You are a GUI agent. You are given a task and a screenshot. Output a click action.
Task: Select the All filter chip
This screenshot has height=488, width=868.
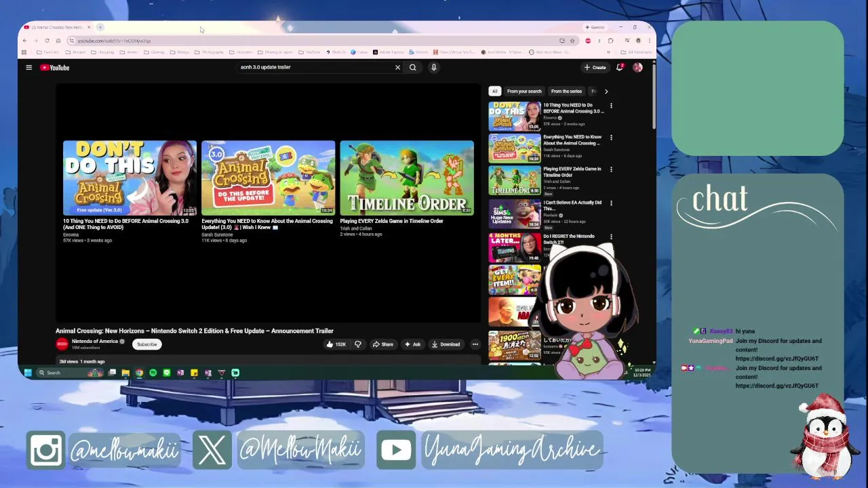click(494, 91)
